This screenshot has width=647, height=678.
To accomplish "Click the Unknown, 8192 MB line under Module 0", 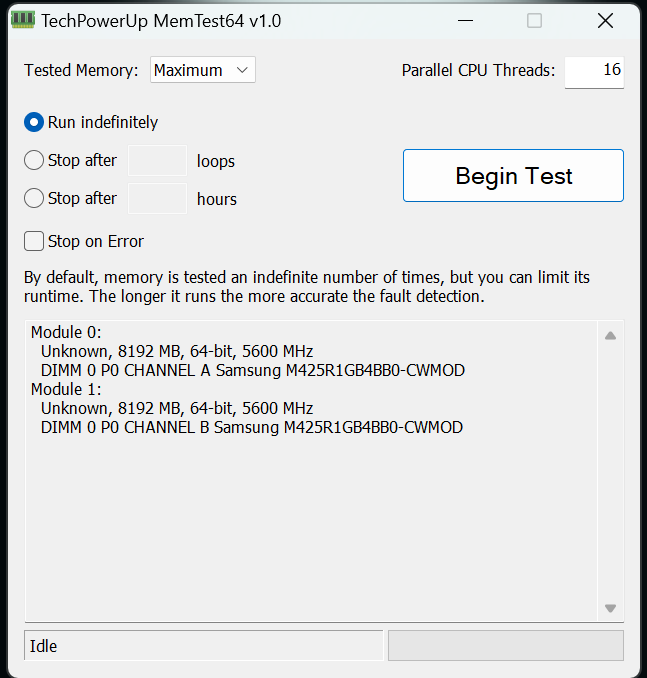I will click(177, 351).
